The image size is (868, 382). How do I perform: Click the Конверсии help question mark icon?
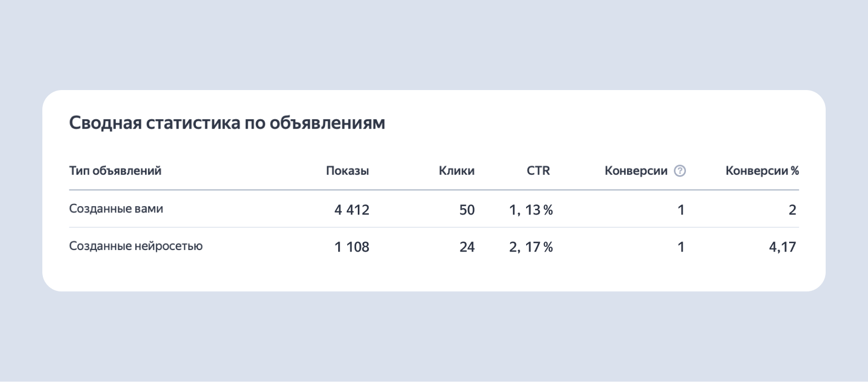[x=680, y=171]
